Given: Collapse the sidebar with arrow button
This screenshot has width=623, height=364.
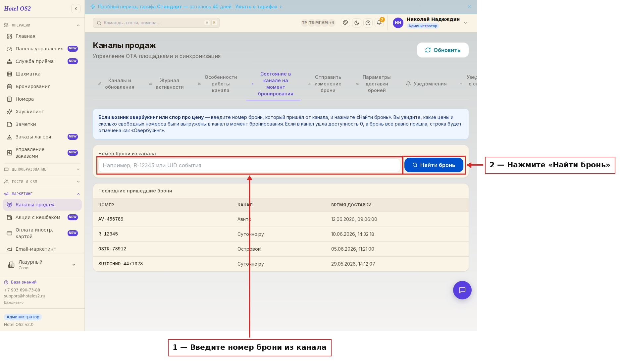Looking at the screenshot, I should click(76, 9).
